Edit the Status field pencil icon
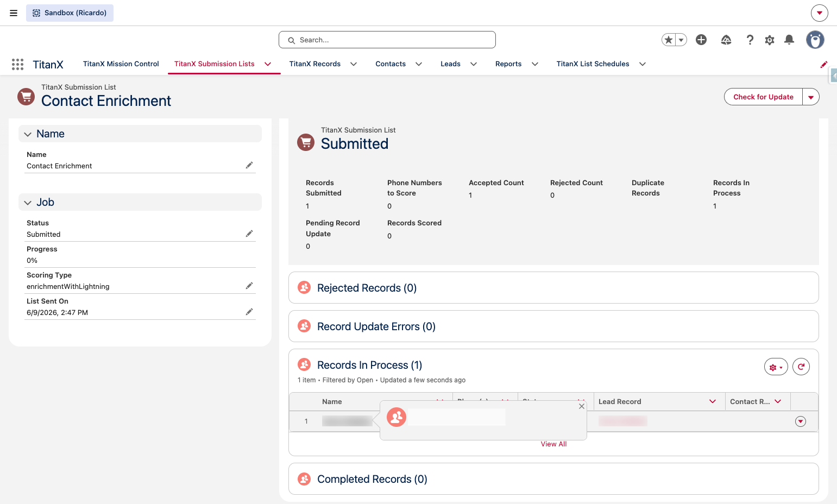 coord(249,234)
